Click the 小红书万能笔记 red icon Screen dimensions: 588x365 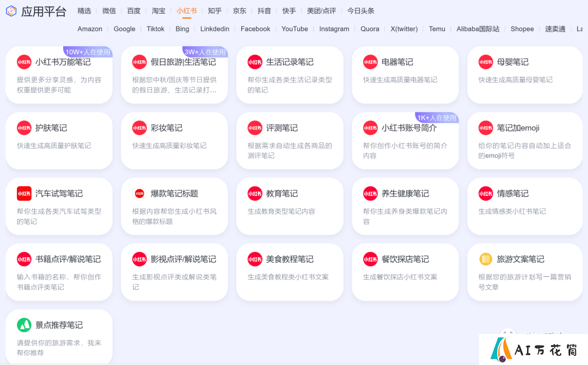[x=24, y=62]
